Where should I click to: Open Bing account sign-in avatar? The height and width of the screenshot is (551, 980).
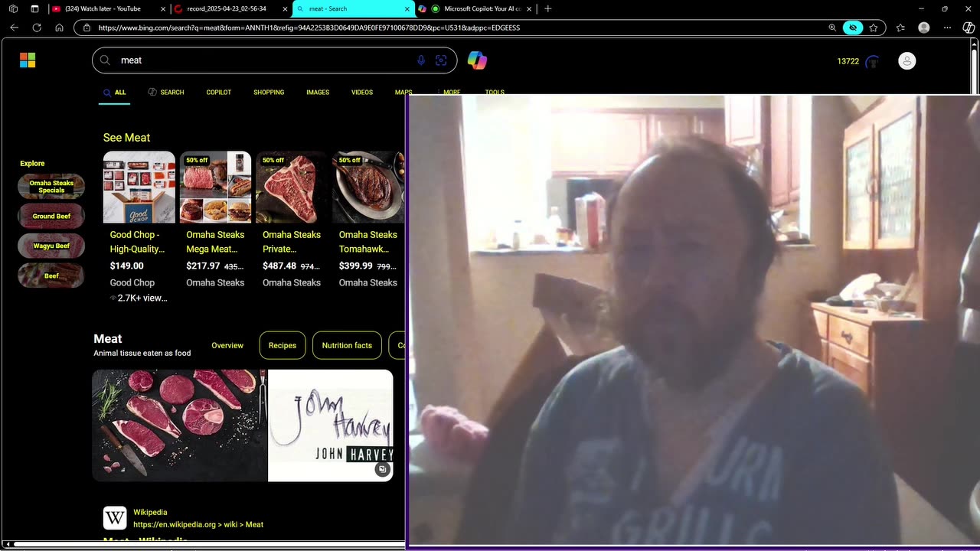(x=906, y=61)
